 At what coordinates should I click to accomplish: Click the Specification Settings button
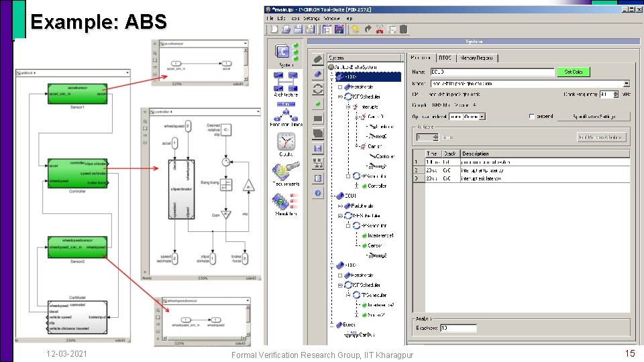594,117
